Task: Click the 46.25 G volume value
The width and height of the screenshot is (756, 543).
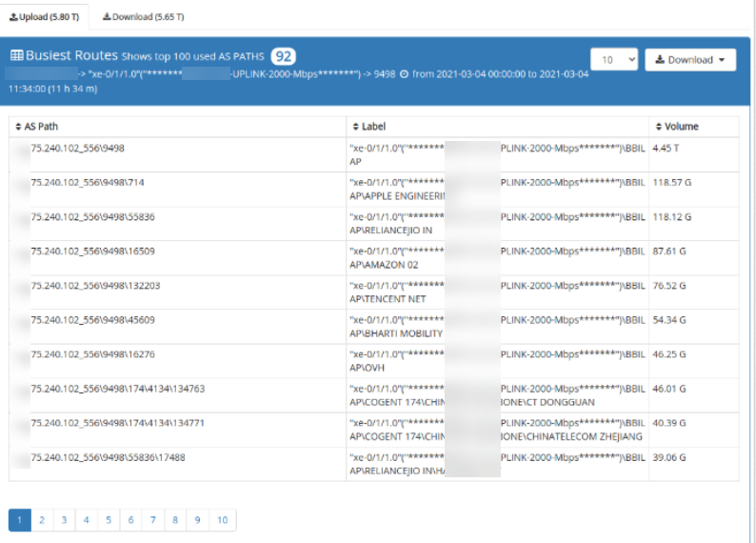Action: tap(669, 354)
